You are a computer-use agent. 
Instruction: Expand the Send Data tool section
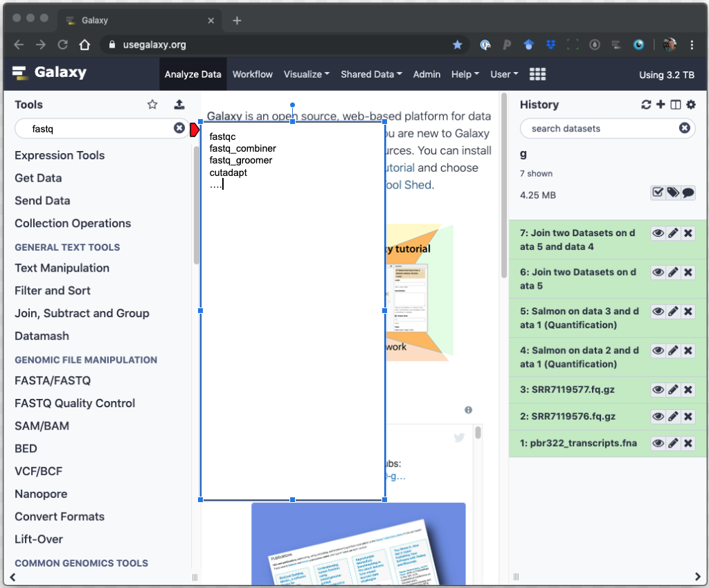point(42,200)
